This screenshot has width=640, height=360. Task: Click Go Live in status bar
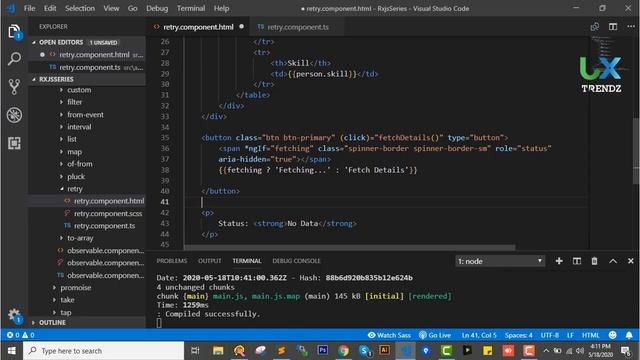coord(435,335)
